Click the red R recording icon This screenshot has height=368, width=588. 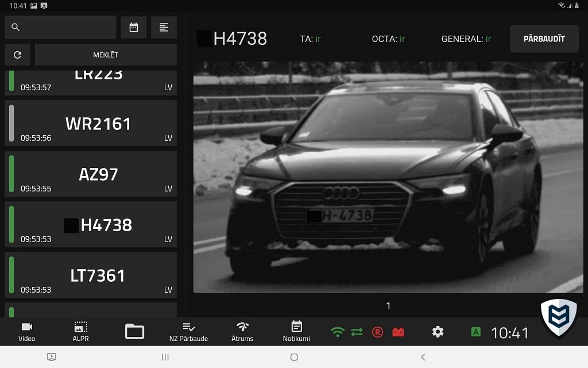(x=378, y=332)
